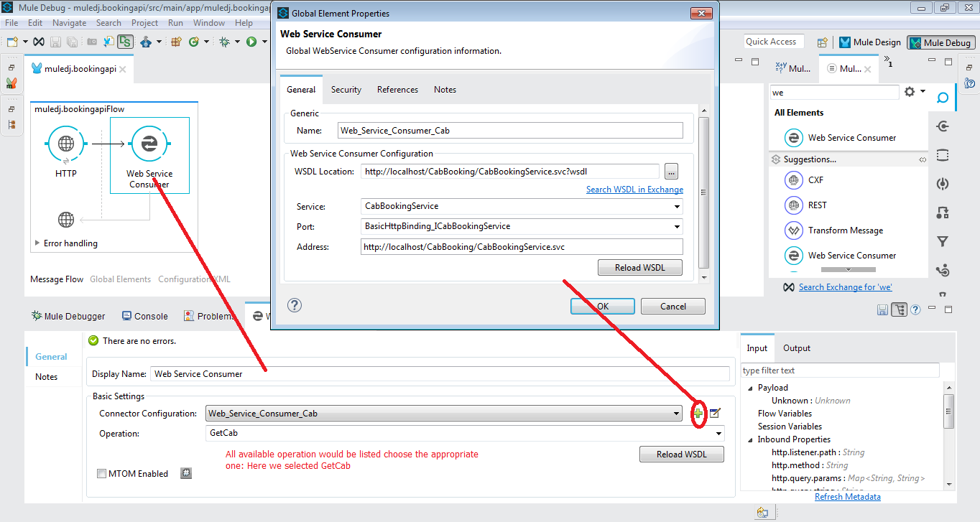The image size is (980, 522).
Task: Switch to the Mule Design perspective
Action: pos(869,41)
